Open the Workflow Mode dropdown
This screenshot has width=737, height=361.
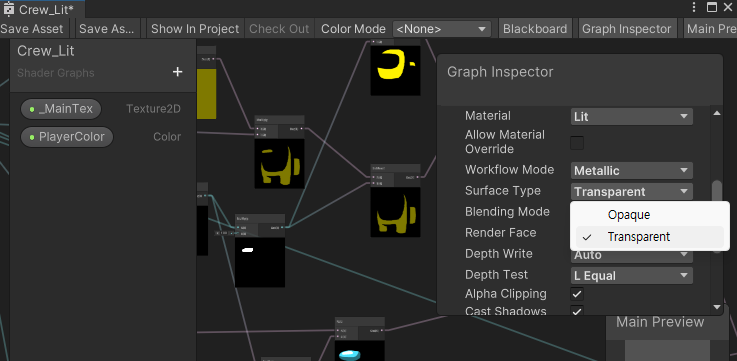pos(631,171)
